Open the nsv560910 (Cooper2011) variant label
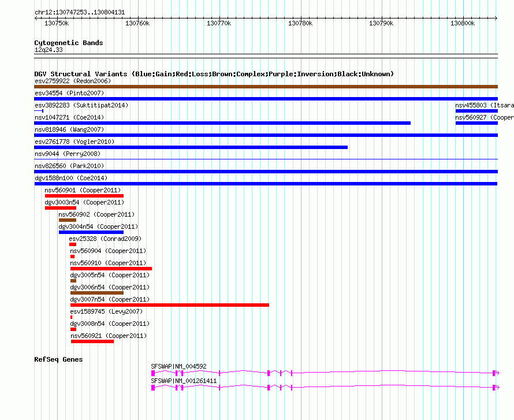Viewport: 514px width, 420px height. [108, 263]
